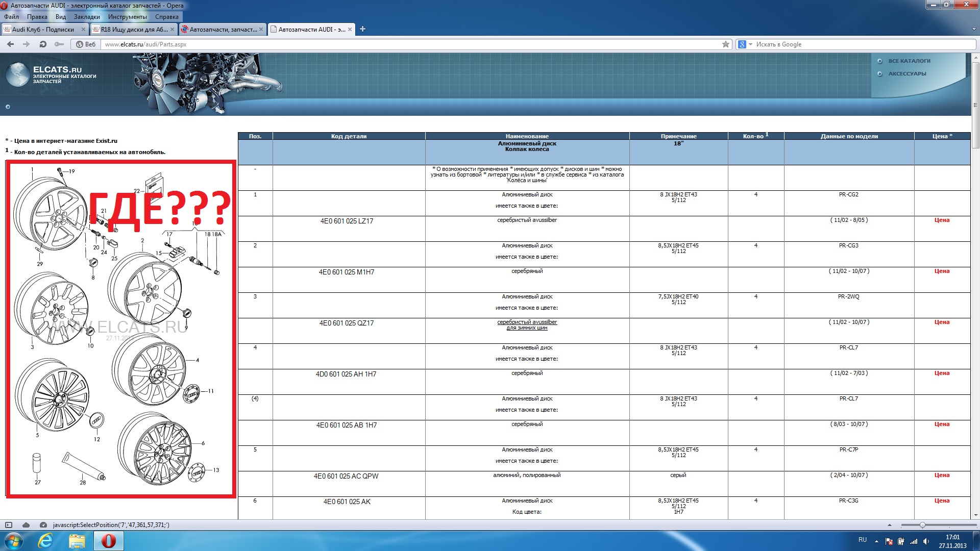This screenshot has height=551, width=980.
Task: Reload the page with the refresh icon
Action: pos(43,44)
